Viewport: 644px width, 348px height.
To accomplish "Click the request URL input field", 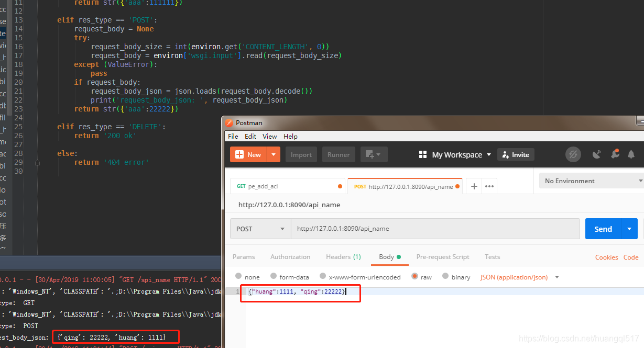I will point(435,229).
